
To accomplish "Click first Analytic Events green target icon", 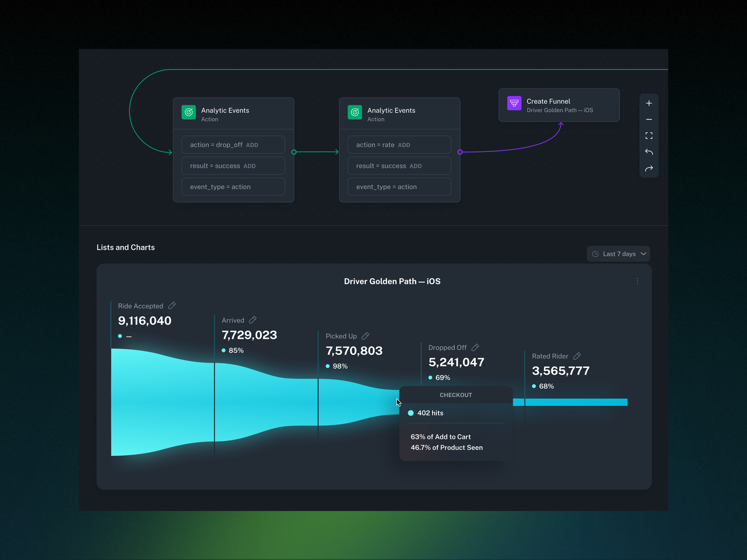I will click(188, 112).
